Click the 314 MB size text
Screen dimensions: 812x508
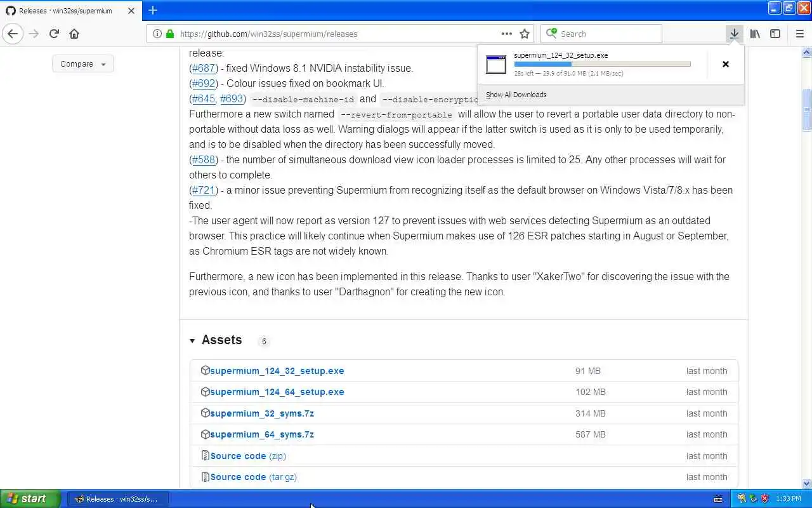(x=591, y=413)
